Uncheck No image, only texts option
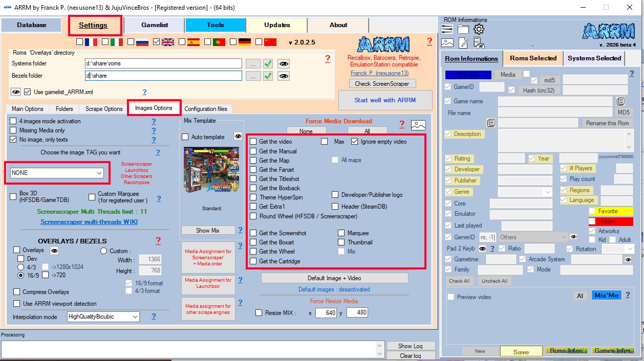 (x=13, y=139)
